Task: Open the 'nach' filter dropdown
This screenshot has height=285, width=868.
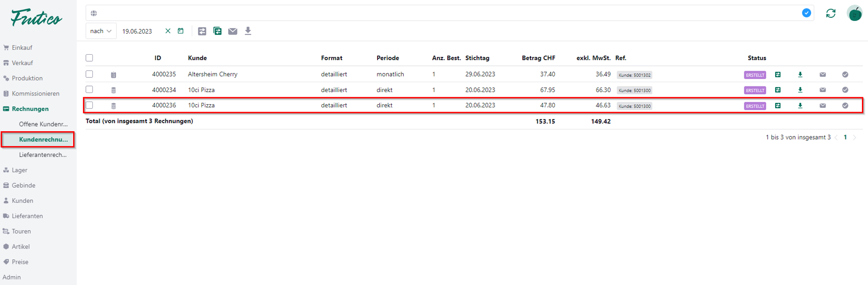Action: (101, 31)
